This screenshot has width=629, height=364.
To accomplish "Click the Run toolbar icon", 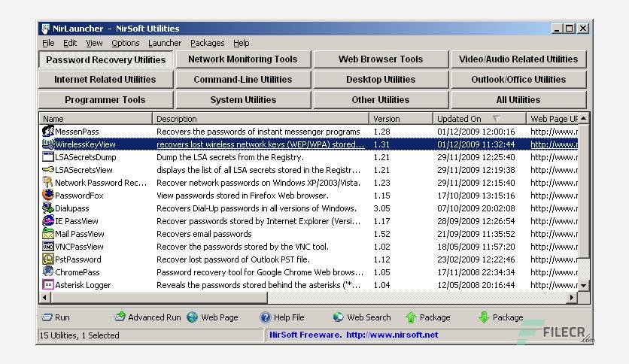I will (56, 317).
